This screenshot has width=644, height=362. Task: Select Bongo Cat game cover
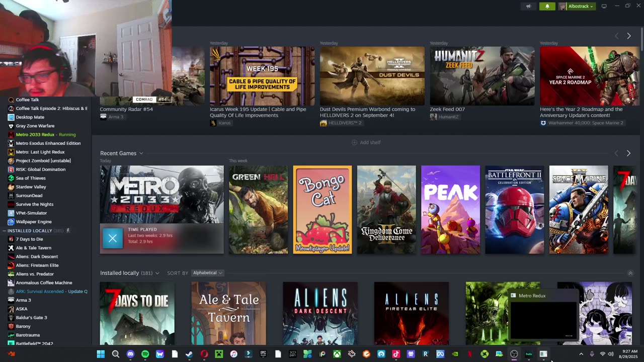pyautogui.click(x=323, y=210)
